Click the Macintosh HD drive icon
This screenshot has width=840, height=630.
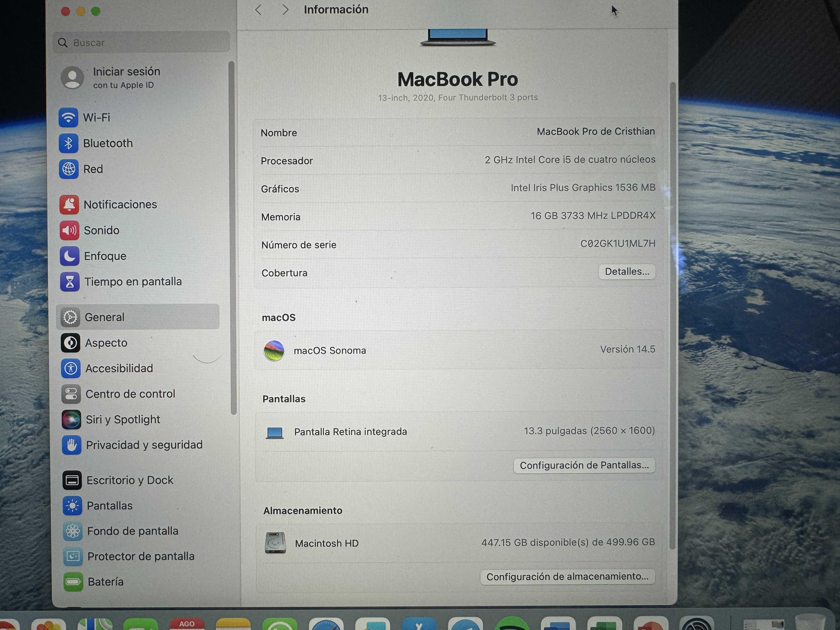click(x=275, y=543)
